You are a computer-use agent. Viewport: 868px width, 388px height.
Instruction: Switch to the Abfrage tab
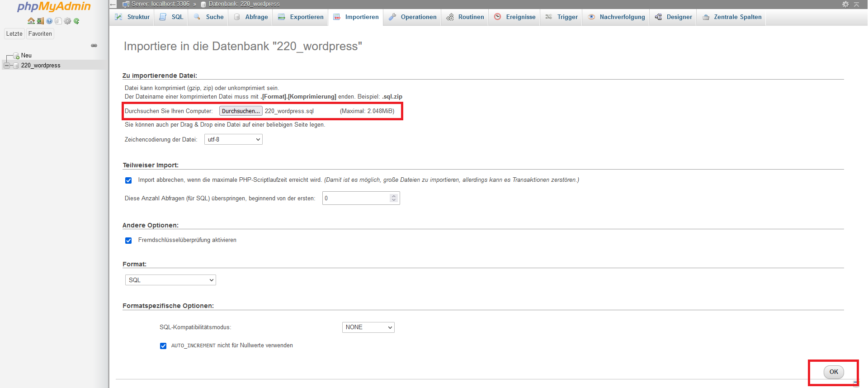(x=250, y=17)
